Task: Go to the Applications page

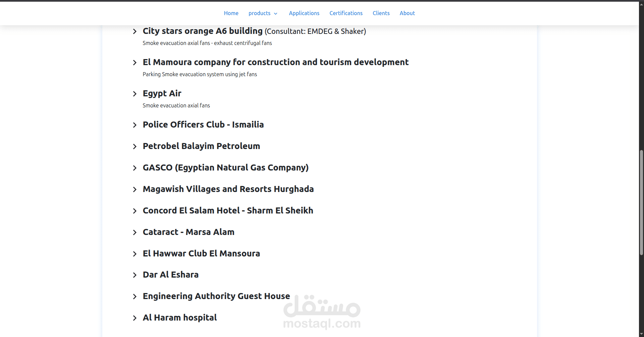Action: click(304, 13)
